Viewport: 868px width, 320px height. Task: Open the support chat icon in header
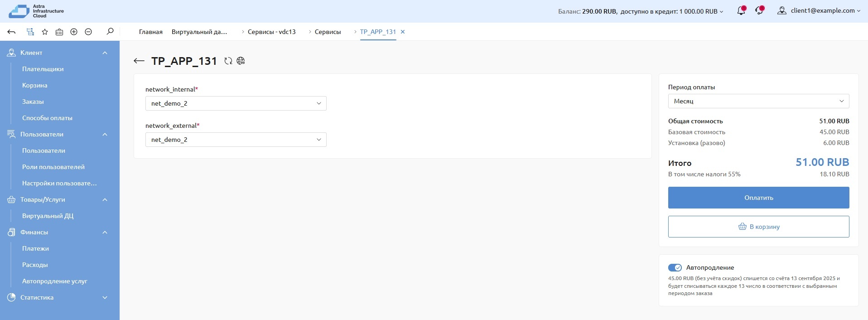pyautogui.click(x=759, y=11)
